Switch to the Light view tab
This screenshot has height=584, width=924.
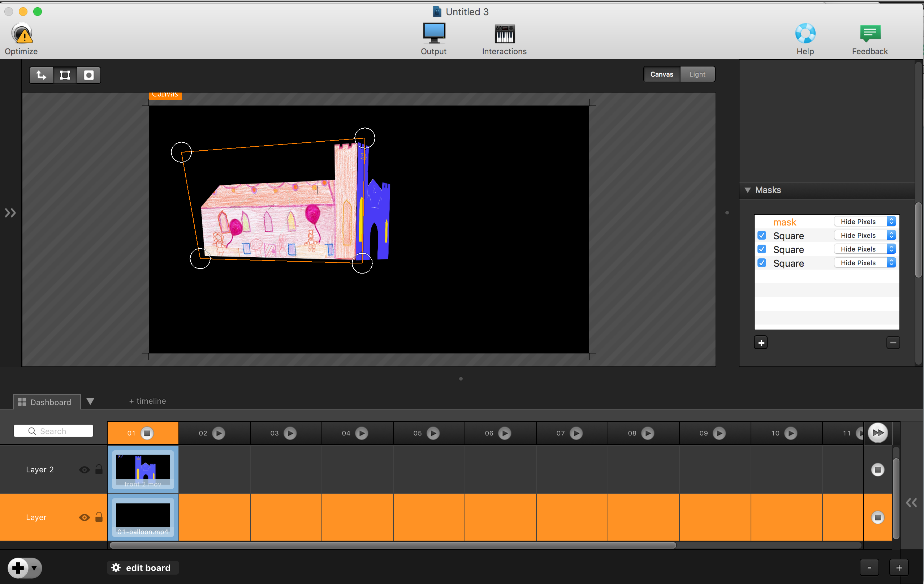pyautogui.click(x=697, y=74)
